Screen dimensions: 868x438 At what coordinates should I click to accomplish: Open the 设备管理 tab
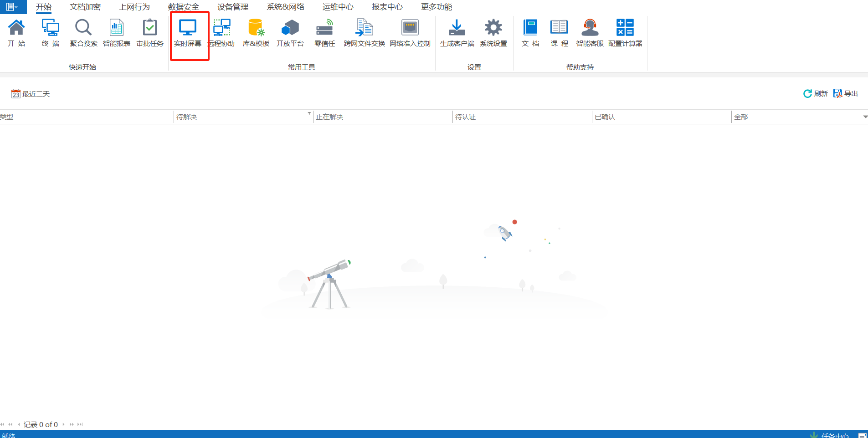coord(233,7)
